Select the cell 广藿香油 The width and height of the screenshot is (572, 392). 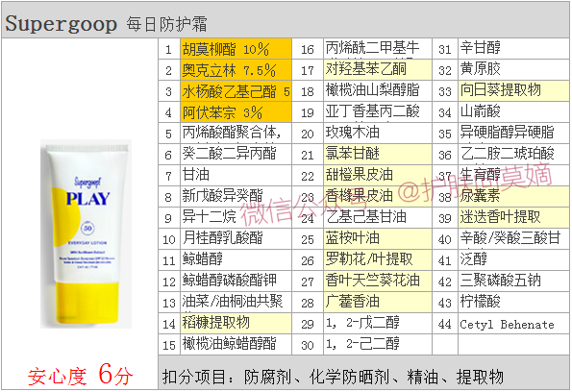coord(378,303)
